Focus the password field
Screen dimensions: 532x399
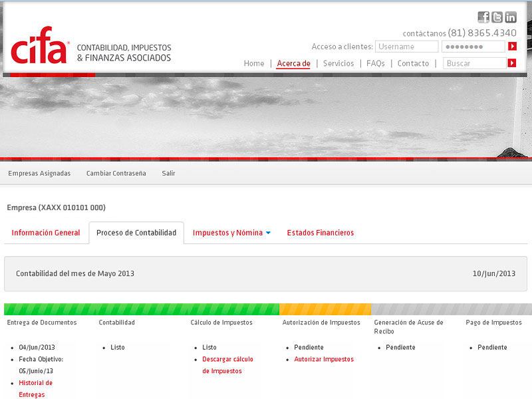click(473, 47)
